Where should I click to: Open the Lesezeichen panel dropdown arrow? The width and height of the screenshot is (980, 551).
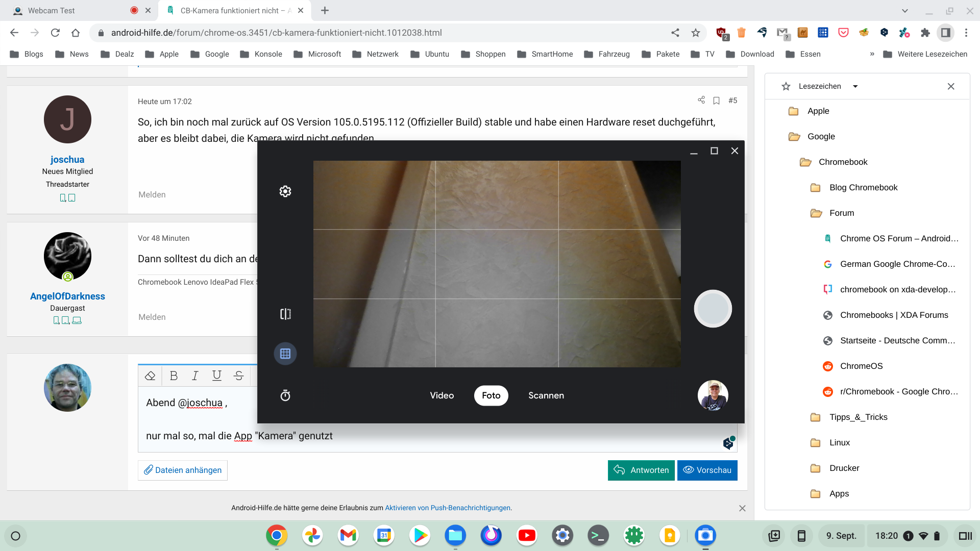[x=855, y=86]
